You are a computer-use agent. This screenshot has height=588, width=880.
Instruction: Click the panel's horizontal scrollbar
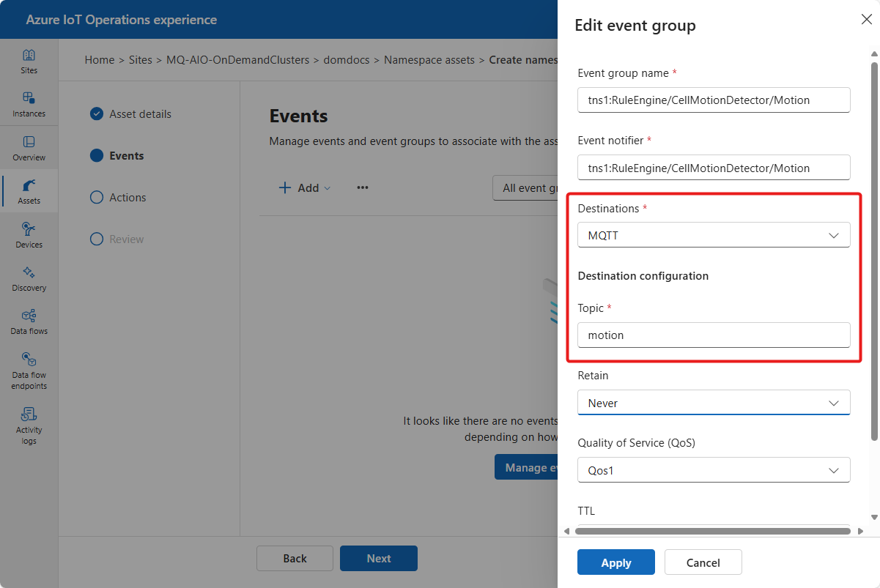tap(712, 530)
